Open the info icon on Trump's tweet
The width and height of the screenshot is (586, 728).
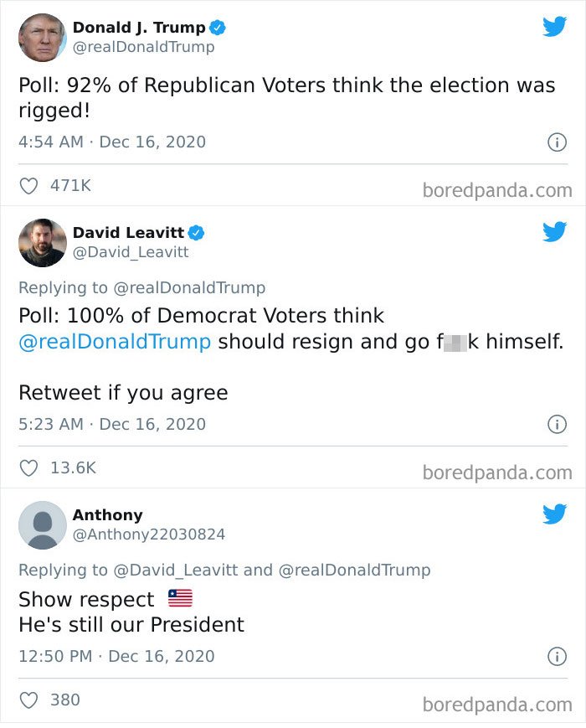click(x=557, y=142)
